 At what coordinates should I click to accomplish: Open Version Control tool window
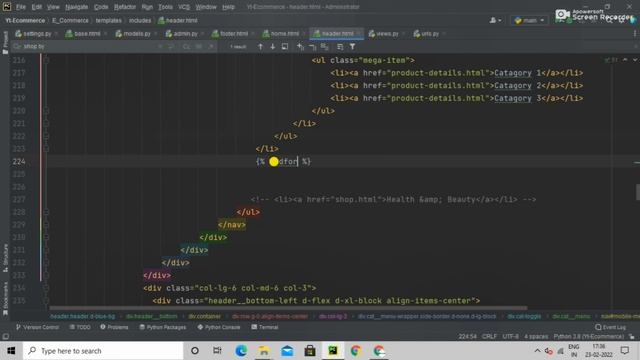coord(37,327)
